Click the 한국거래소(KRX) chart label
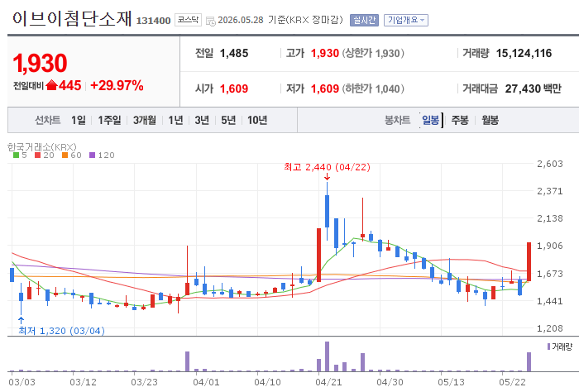Image resolution: width=579 pixels, height=392 pixels. [41, 147]
